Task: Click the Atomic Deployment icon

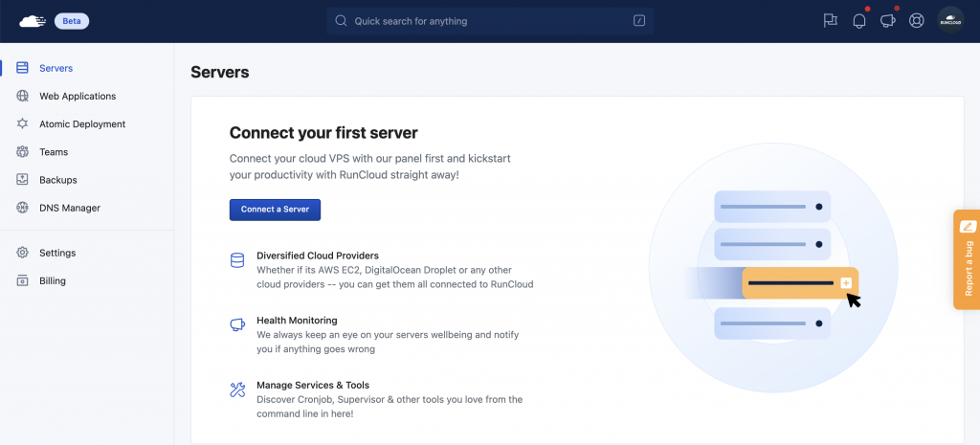Action: point(23,123)
